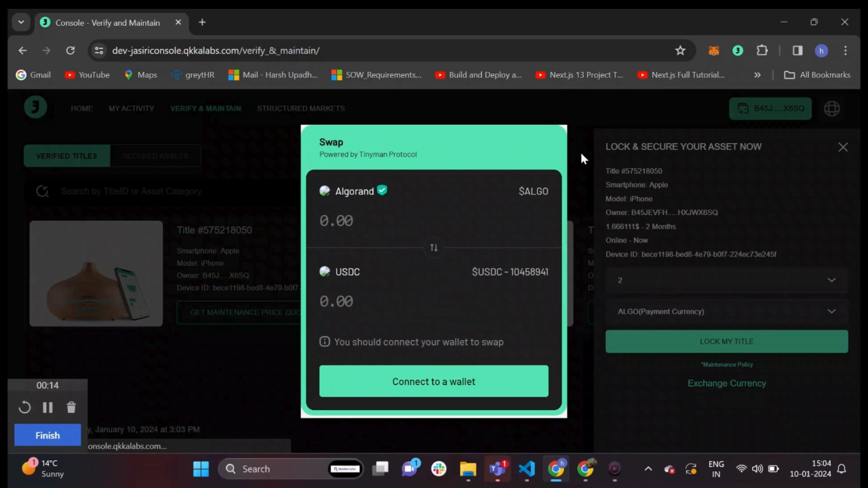Toggle the browser side panel

point(797,50)
